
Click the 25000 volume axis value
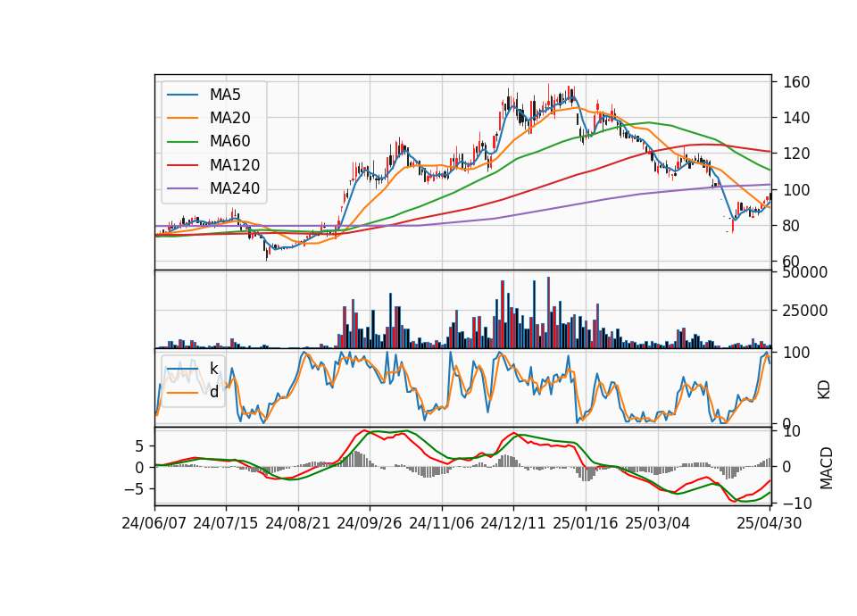tap(805, 311)
